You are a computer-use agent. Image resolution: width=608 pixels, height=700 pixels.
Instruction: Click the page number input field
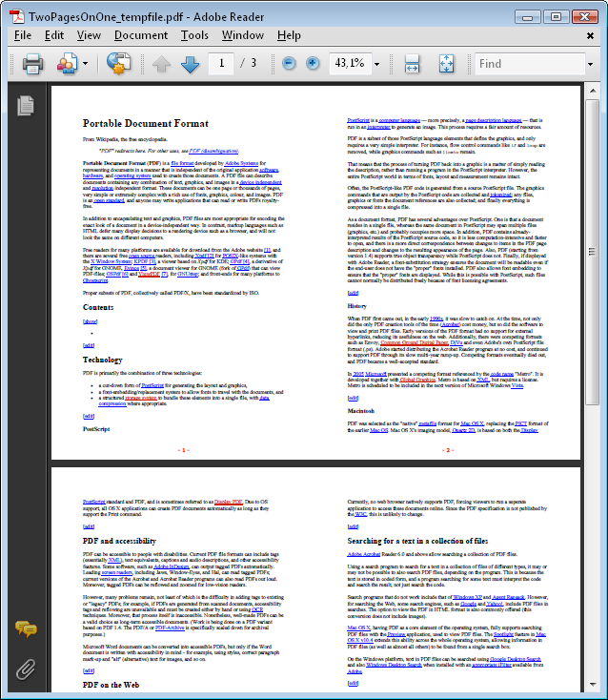click(x=222, y=64)
